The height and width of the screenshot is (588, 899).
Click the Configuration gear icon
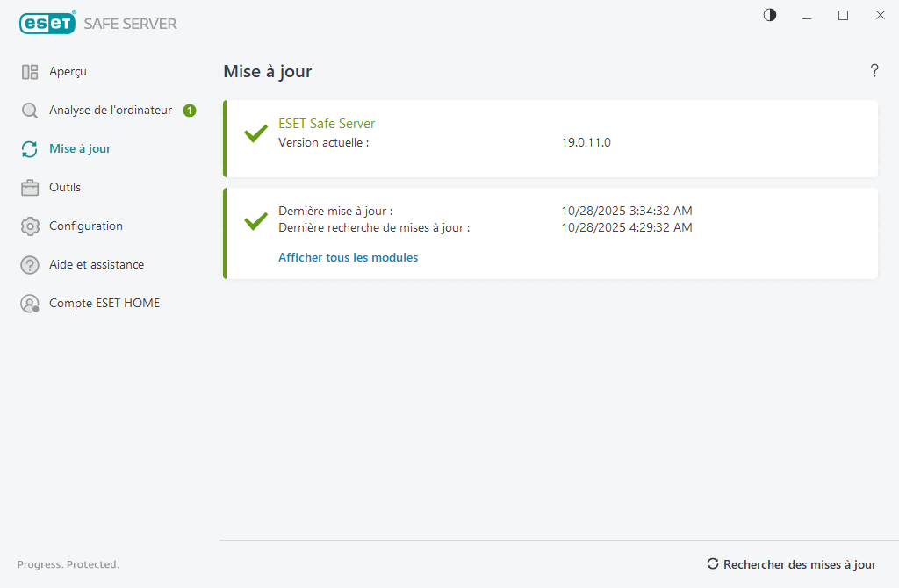(30, 226)
